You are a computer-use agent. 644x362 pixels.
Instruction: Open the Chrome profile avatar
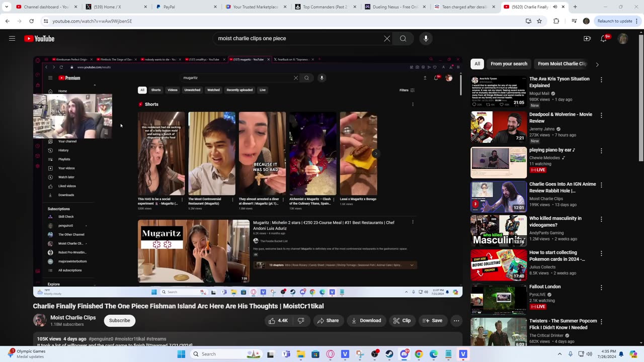coord(586,21)
